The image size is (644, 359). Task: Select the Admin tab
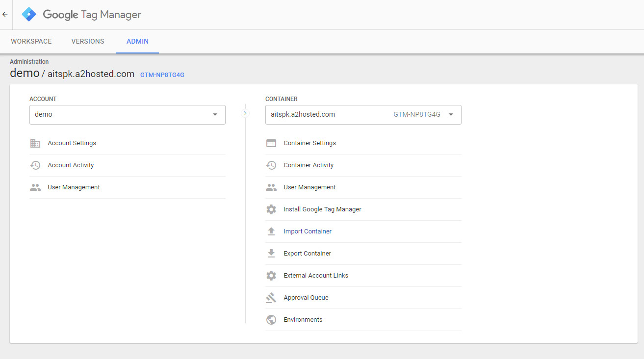pyautogui.click(x=137, y=41)
